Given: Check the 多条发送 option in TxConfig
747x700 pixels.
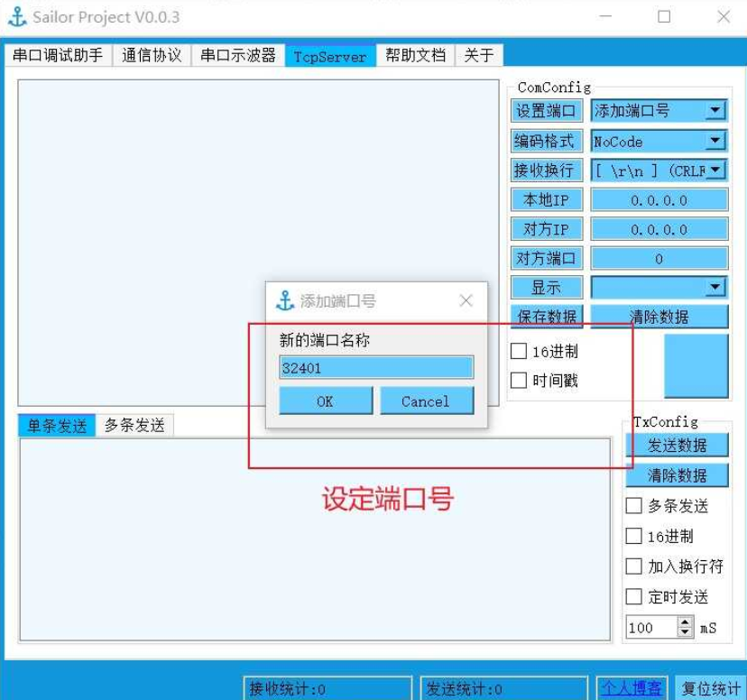Looking at the screenshot, I should (x=634, y=506).
